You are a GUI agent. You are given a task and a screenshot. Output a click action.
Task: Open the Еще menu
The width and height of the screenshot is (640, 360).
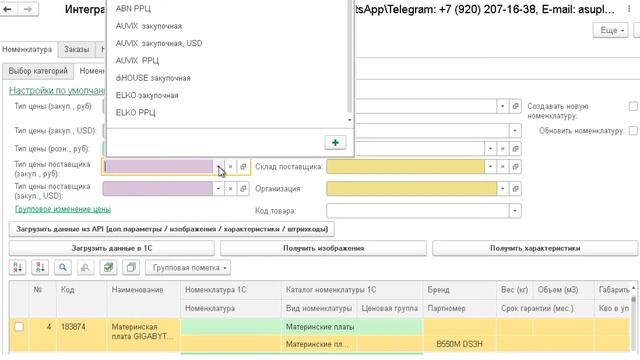[x=610, y=31]
